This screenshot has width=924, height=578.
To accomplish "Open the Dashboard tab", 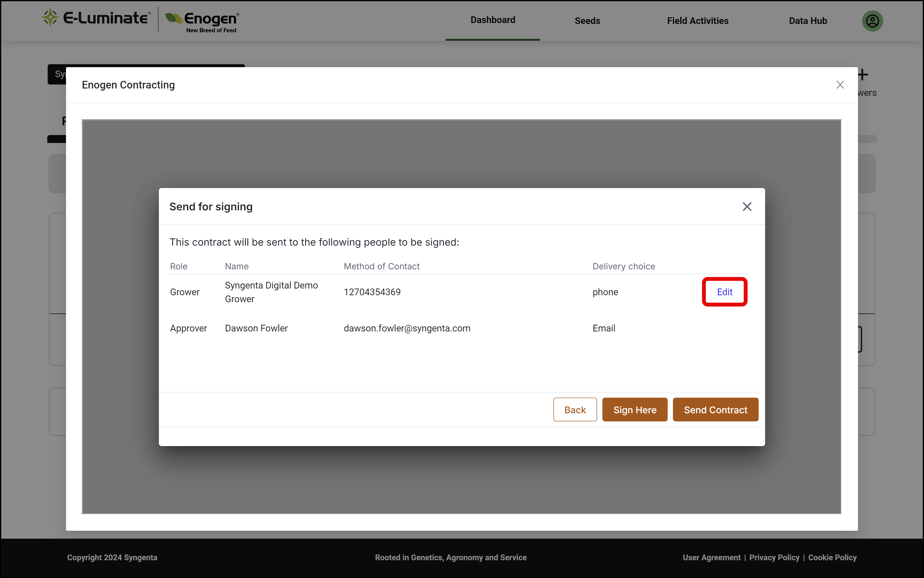I will coord(492,20).
